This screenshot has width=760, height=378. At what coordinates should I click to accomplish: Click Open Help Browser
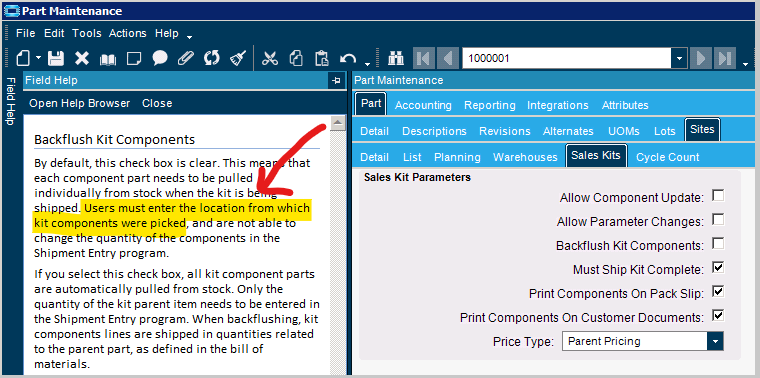pyautogui.click(x=79, y=103)
